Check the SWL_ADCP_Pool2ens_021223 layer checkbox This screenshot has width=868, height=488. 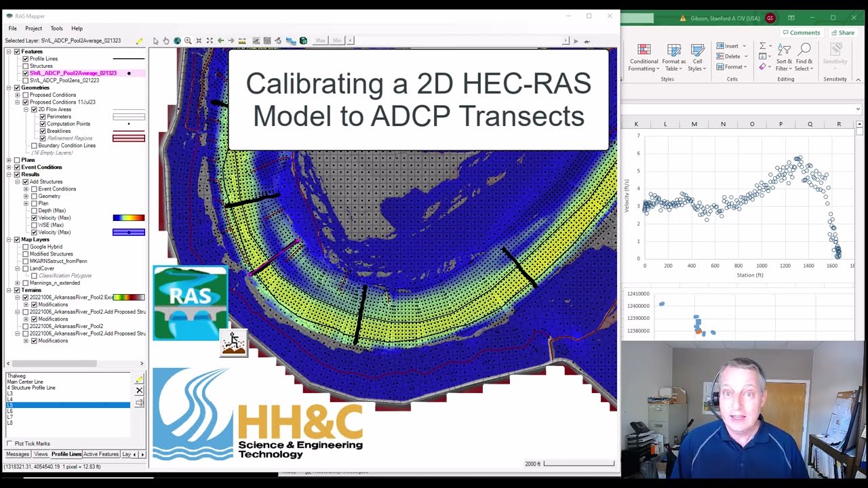26,80
